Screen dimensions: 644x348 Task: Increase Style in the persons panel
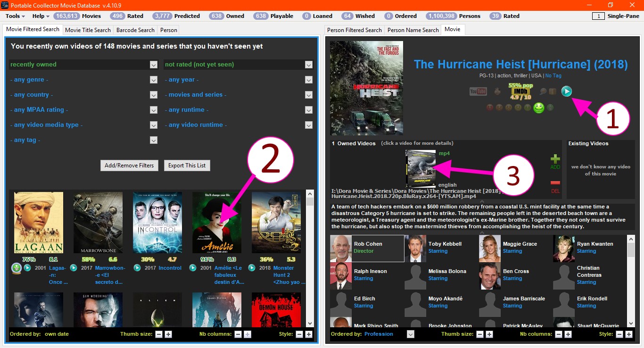pos(629,334)
